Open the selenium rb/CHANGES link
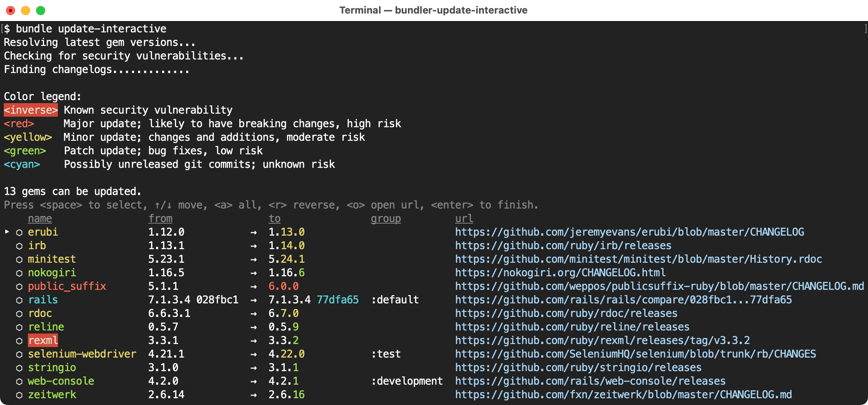Viewport: 868px width, 405px height. [636, 354]
